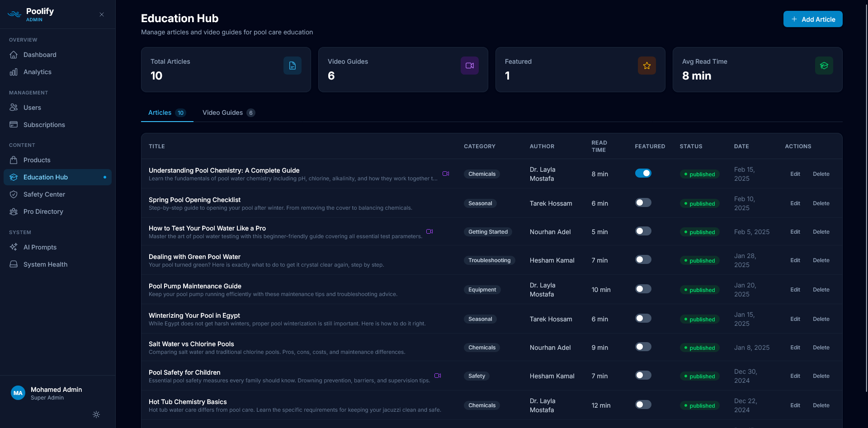Click the Video Guides camera icon
The height and width of the screenshot is (428, 868).
pyautogui.click(x=470, y=66)
